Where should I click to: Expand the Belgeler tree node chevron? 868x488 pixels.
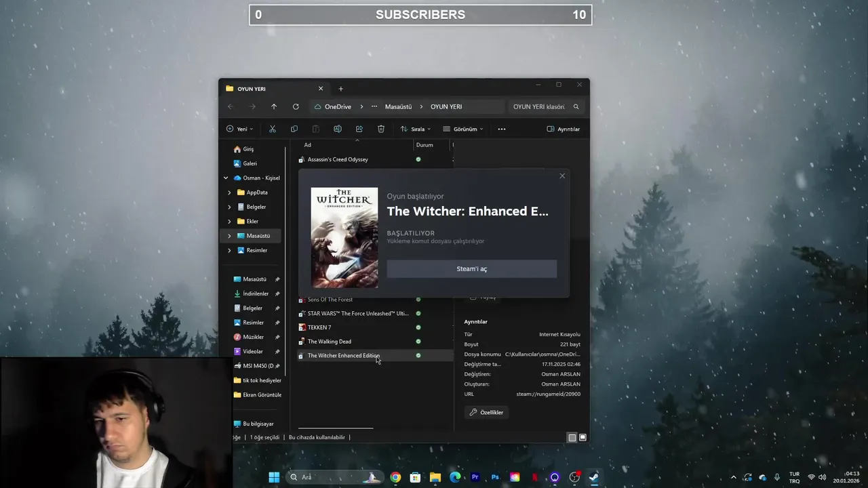[x=229, y=207]
